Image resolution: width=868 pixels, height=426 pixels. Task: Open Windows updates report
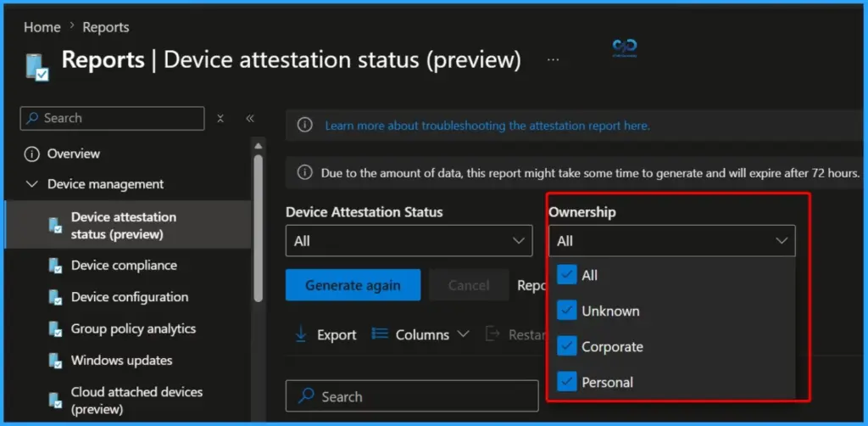[122, 360]
